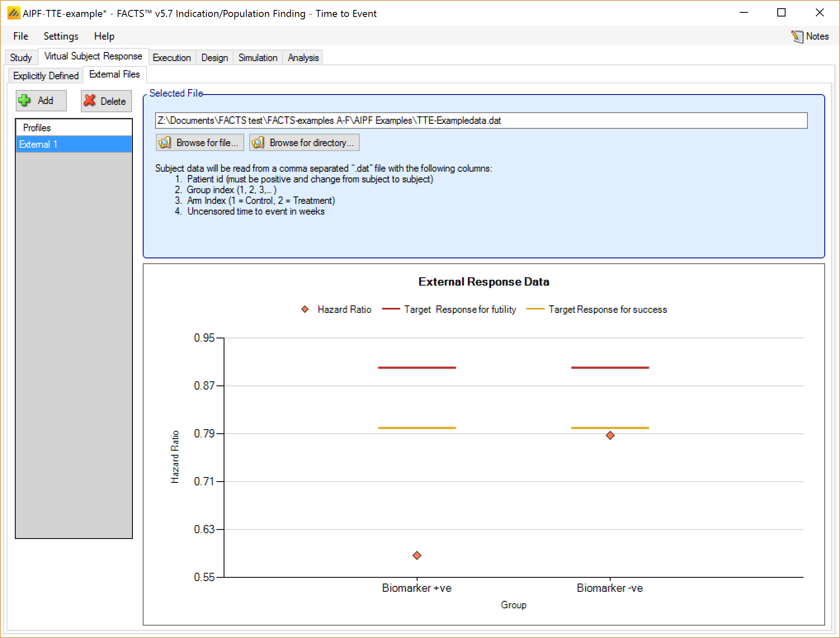
Task: Click the red X Delete icon
Action: (90, 101)
